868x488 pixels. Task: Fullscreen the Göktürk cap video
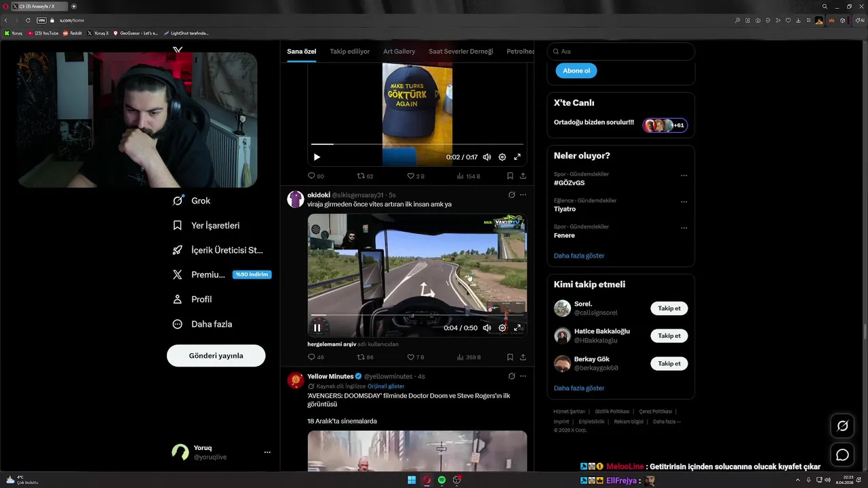pyautogui.click(x=517, y=157)
